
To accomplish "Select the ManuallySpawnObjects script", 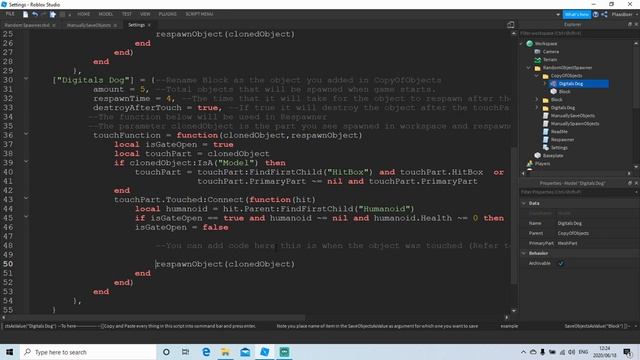I will (574, 124).
